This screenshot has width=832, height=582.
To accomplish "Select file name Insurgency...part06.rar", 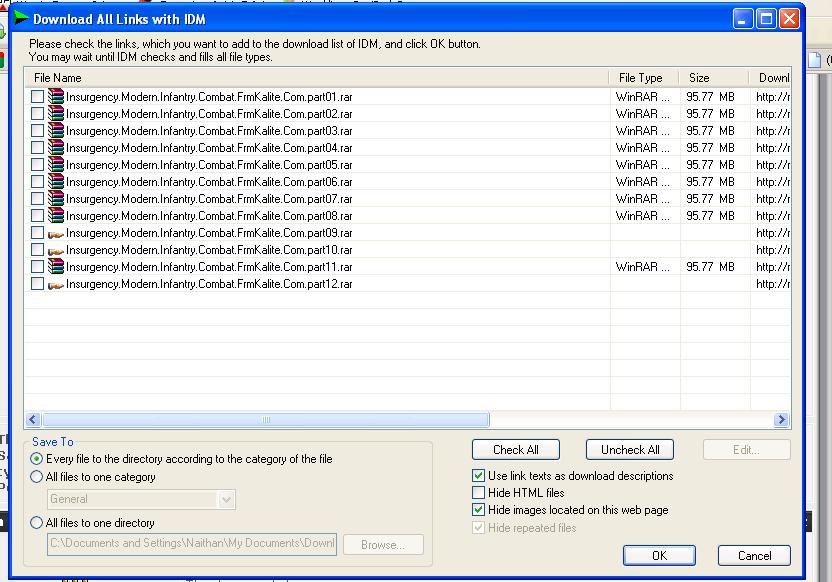I will (209, 182).
